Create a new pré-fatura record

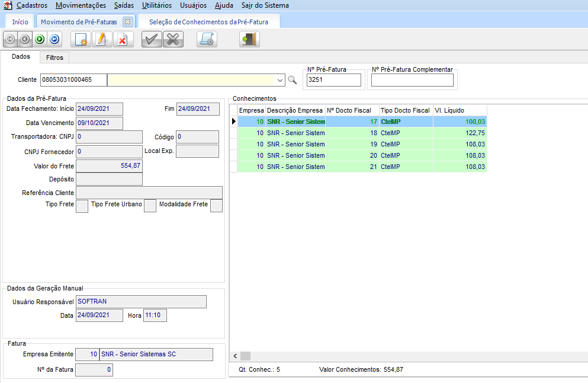coord(81,40)
